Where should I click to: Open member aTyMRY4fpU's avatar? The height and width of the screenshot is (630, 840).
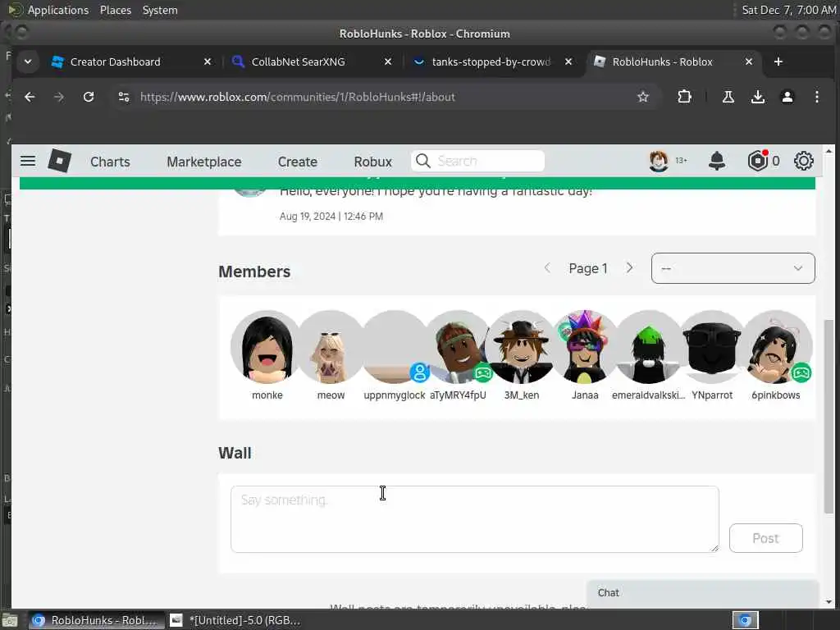point(458,347)
